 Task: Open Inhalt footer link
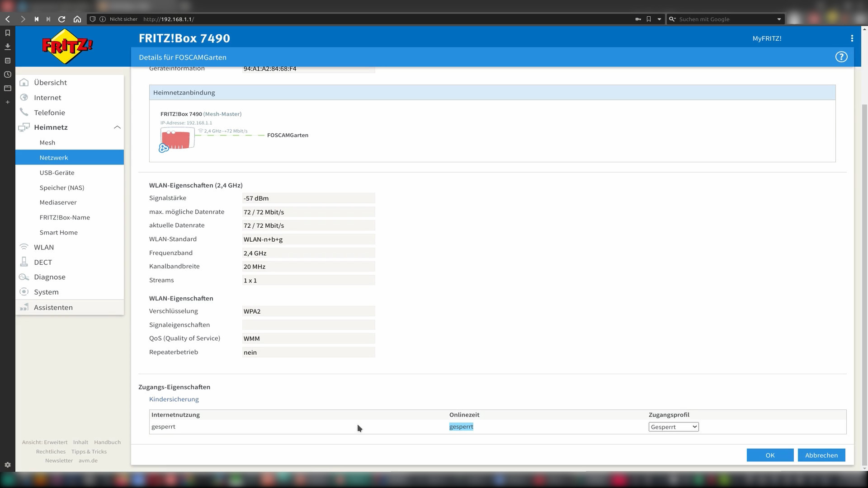click(x=80, y=442)
